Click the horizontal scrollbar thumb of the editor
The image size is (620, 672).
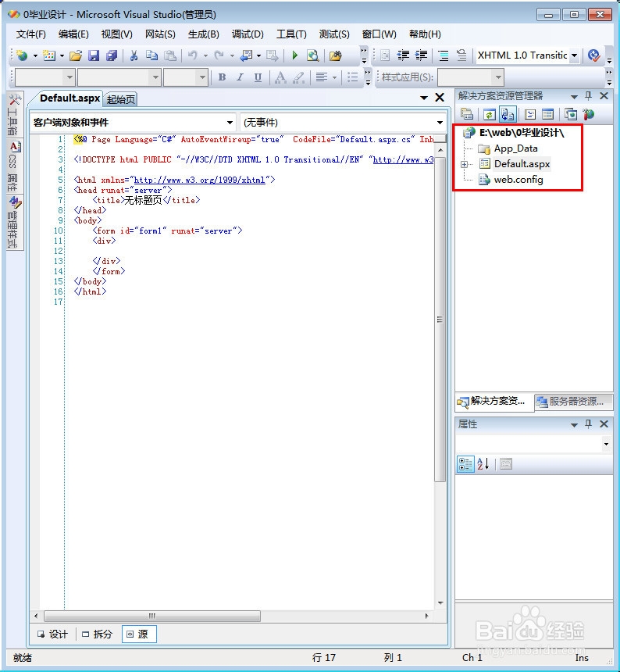coord(152,616)
